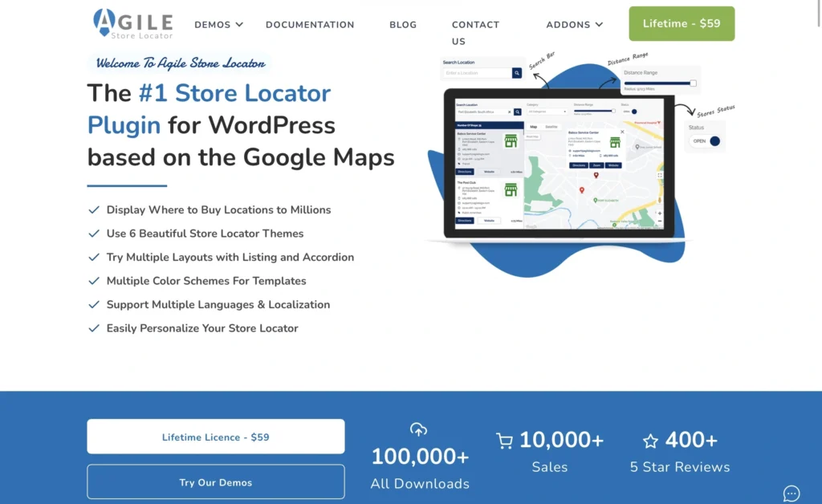The width and height of the screenshot is (822, 504).
Task: Click the shopping cart icon beside 10,000+
Action: (x=504, y=441)
